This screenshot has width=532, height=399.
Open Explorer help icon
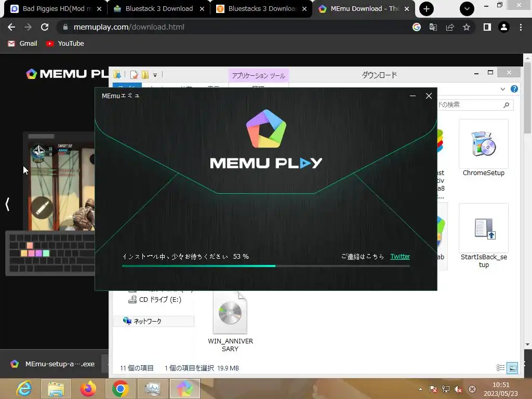(x=514, y=89)
